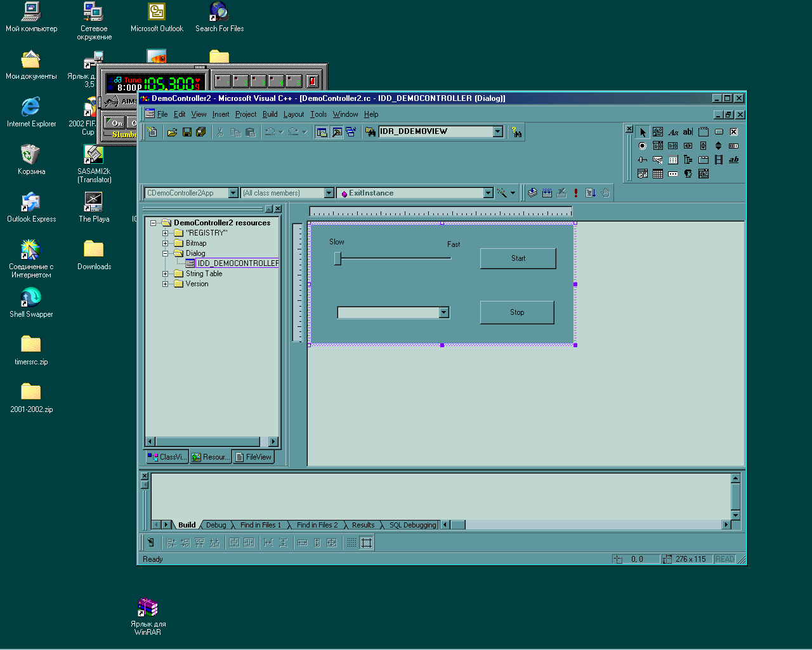This screenshot has width=812, height=650.
Task: Expand the Version folder node
Action: point(166,284)
